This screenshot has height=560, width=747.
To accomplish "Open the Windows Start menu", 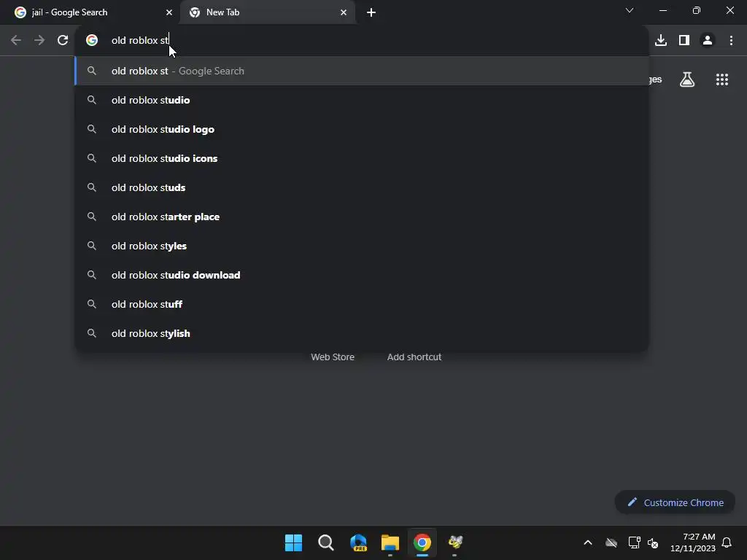I will point(293,542).
